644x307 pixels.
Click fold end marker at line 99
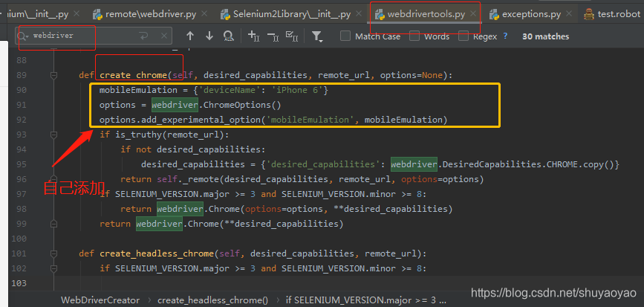click(x=53, y=224)
